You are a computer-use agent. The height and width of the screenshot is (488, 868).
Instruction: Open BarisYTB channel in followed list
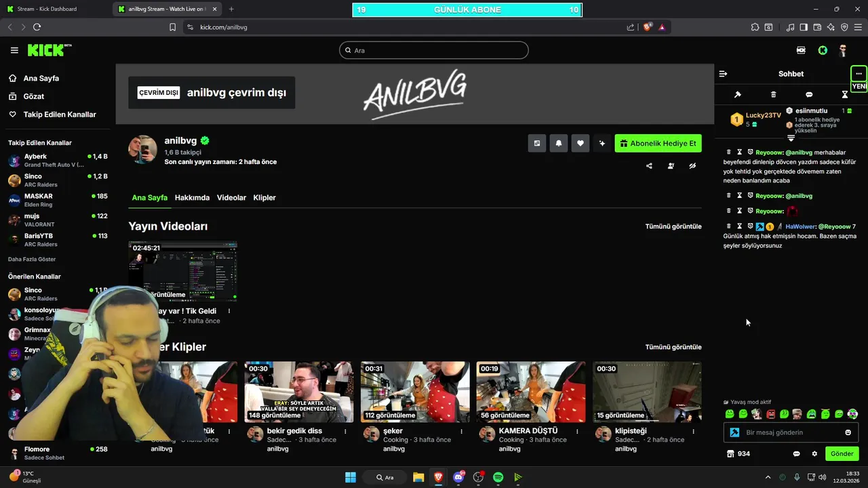point(58,240)
